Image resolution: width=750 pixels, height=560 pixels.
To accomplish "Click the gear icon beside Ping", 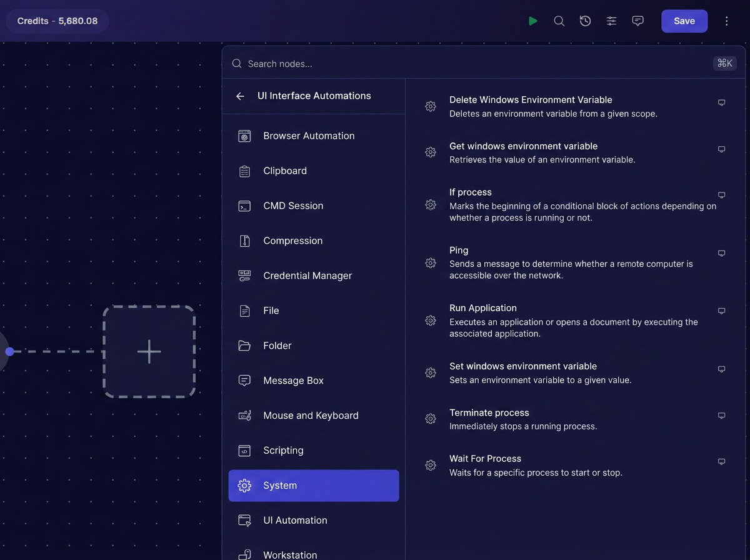I will tap(431, 263).
